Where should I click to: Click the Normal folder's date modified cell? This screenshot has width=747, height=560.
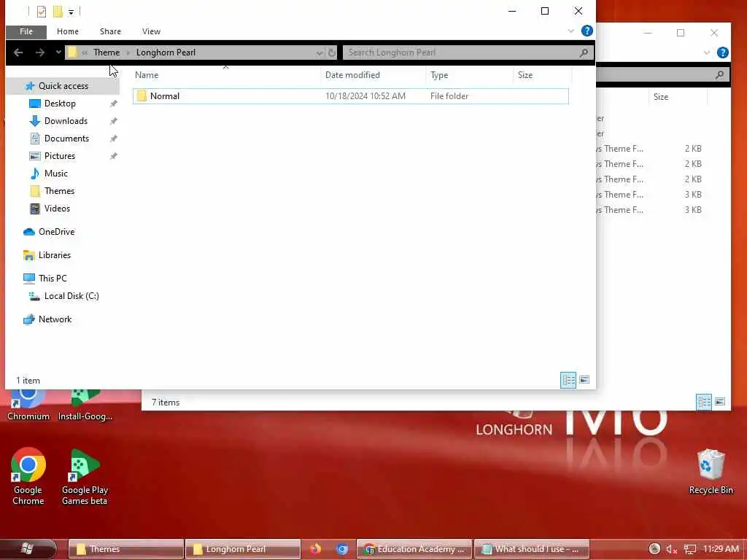[x=365, y=96]
